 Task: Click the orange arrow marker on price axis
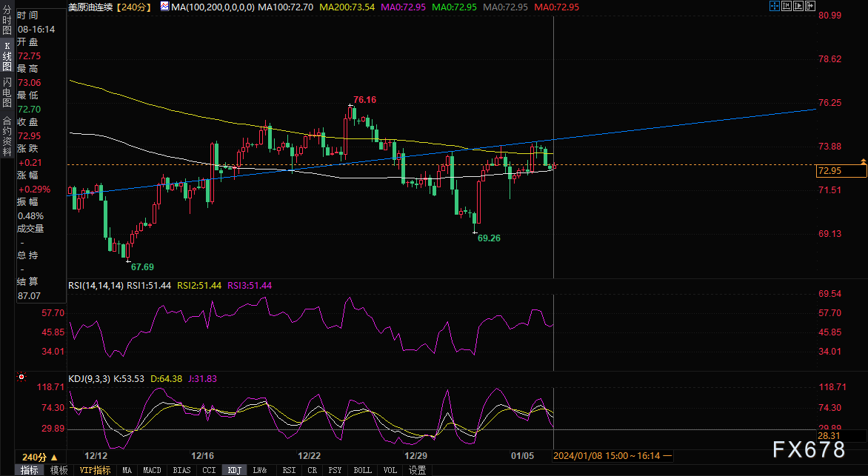[863, 161]
